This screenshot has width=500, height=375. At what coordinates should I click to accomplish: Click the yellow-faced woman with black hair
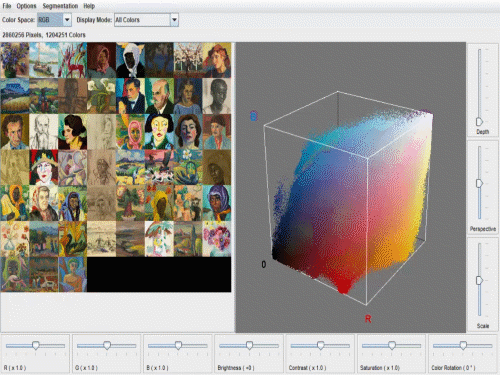159,132
